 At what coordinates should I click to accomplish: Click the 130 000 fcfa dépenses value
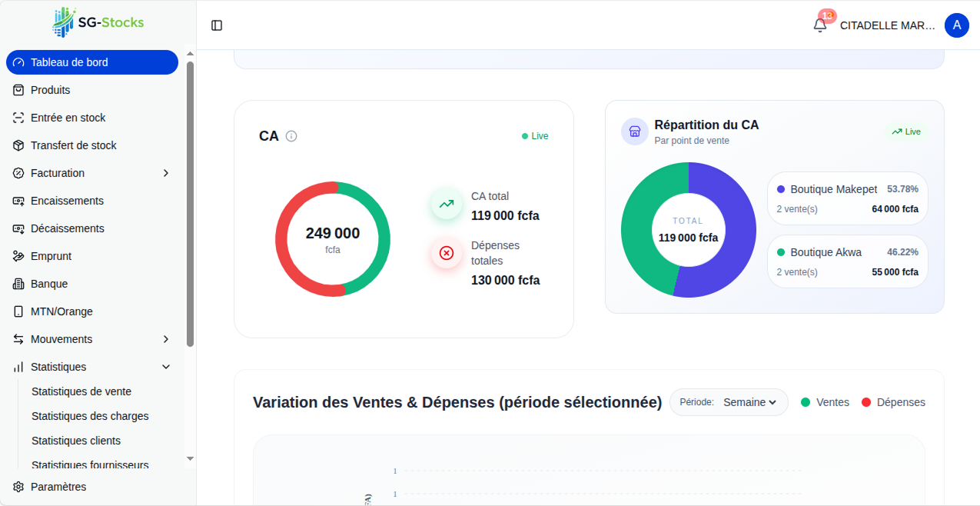(506, 281)
